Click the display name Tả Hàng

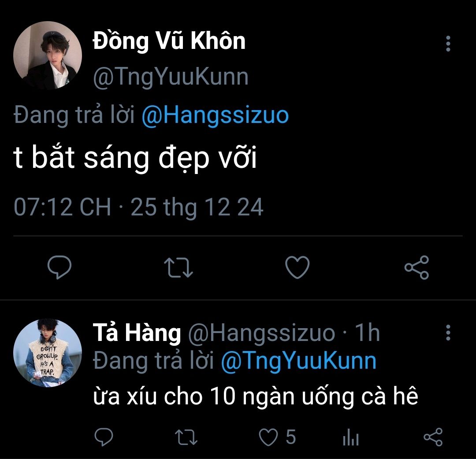click(137, 333)
